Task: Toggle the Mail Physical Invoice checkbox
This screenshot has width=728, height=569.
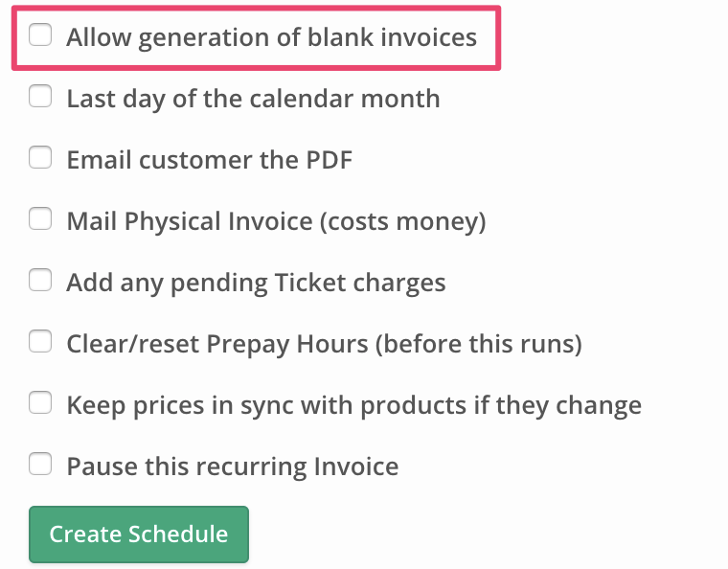Action: click(40, 219)
